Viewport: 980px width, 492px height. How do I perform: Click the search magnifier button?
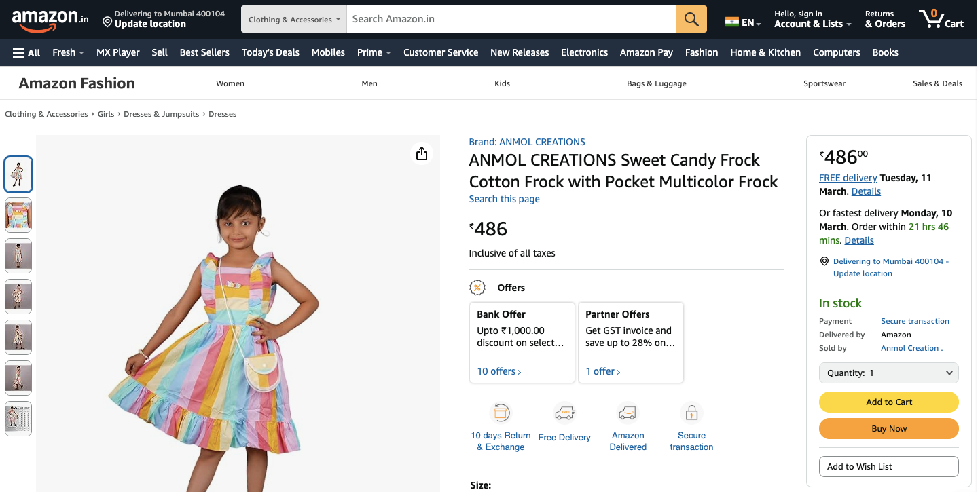click(x=691, y=19)
